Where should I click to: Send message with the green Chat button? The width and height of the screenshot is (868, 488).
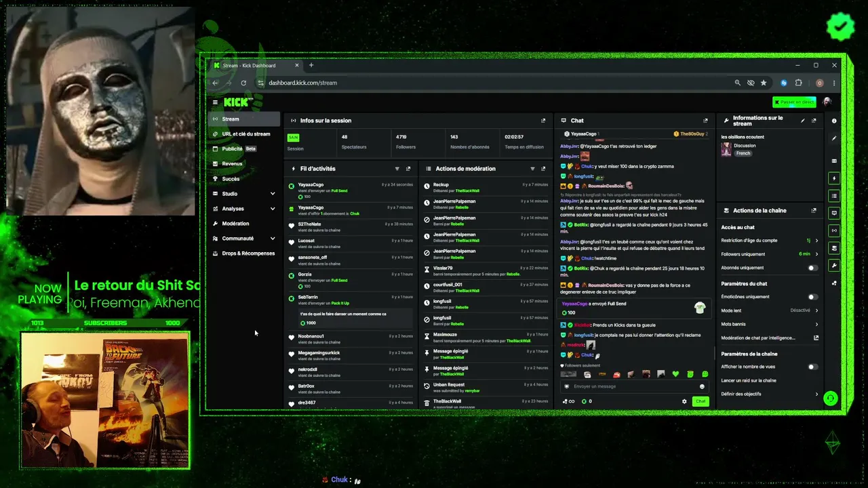[701, 401]
